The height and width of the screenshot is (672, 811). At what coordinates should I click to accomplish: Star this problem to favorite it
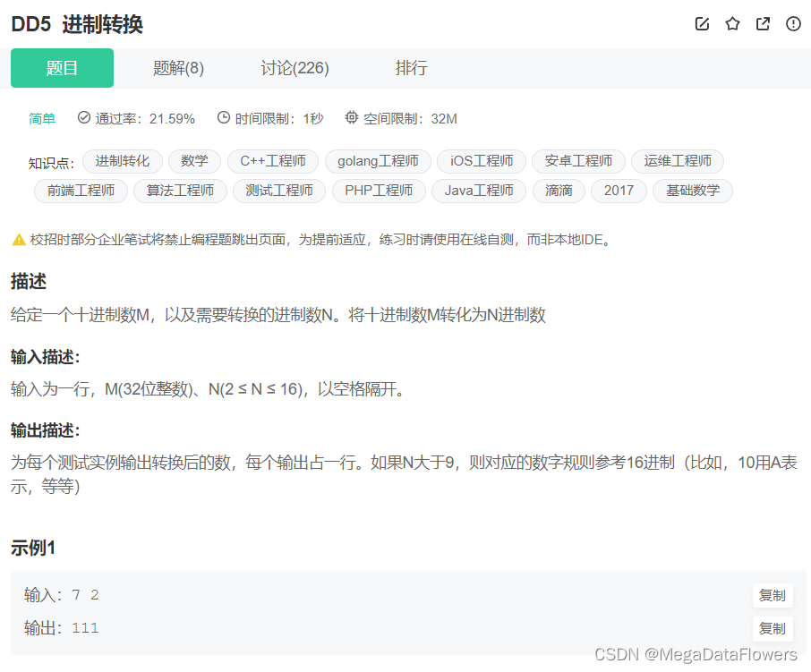click(732, 24)
